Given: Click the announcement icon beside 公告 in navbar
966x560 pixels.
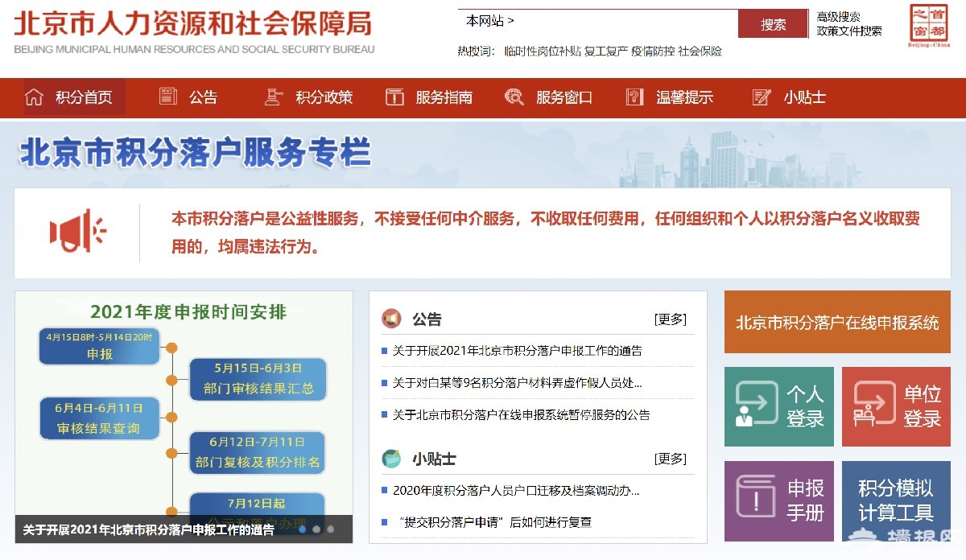Looking at the screenshot, I should pyautogui.click(x=168, y=97).
